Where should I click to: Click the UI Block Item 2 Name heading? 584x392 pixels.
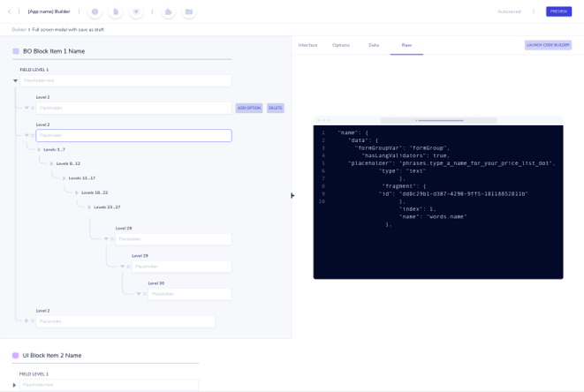coord(52,356)
